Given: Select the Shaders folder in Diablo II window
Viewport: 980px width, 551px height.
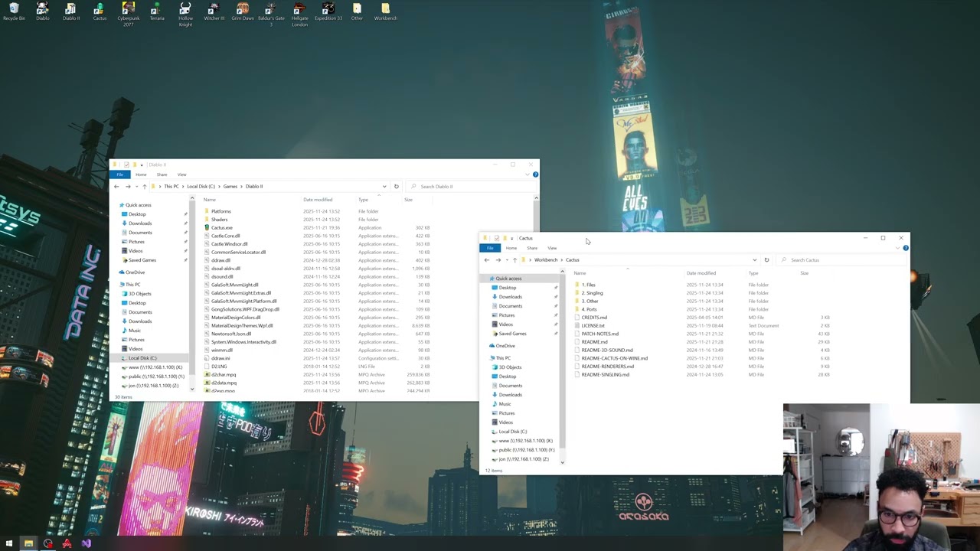Looking at the screenshot, I should (219, 220).
